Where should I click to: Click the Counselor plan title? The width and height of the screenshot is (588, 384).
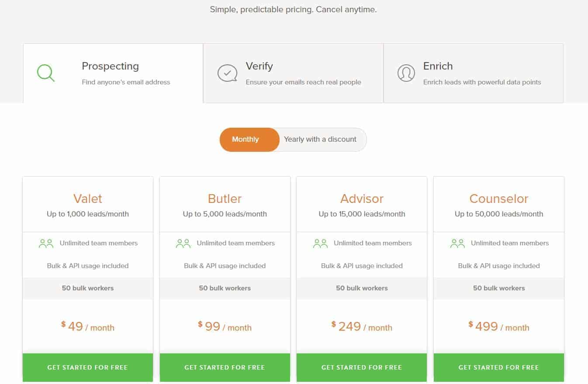499,199
